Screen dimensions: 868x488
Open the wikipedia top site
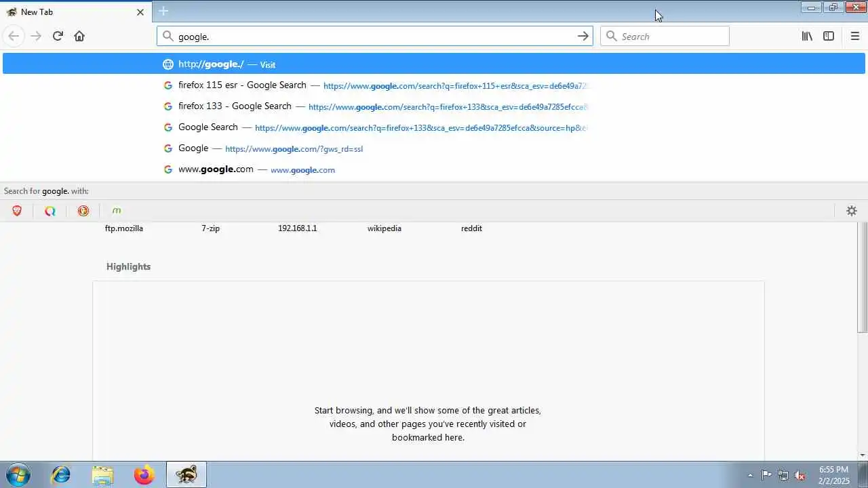click(384, 228)
